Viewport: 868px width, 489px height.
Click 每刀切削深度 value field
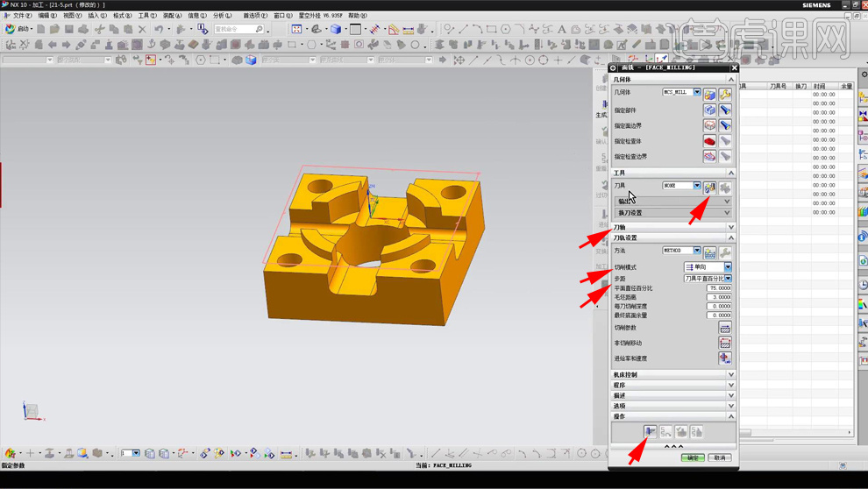719,306
